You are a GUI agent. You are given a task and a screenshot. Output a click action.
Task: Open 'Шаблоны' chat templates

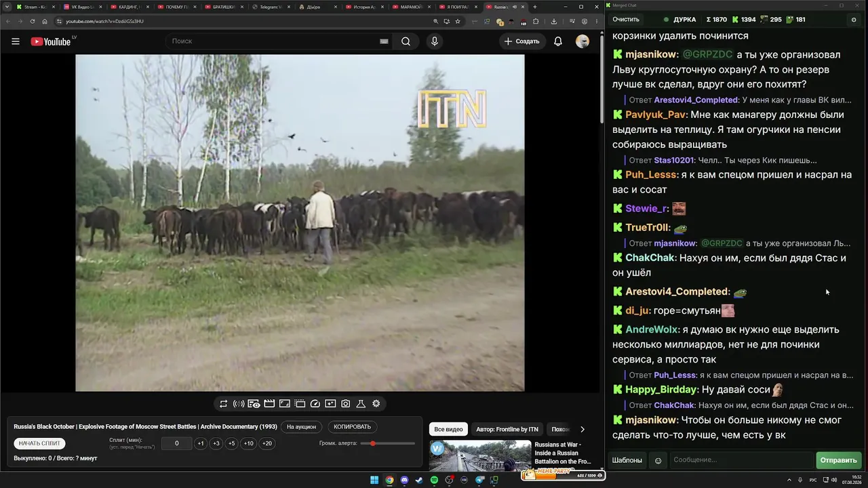click(627, 460)
